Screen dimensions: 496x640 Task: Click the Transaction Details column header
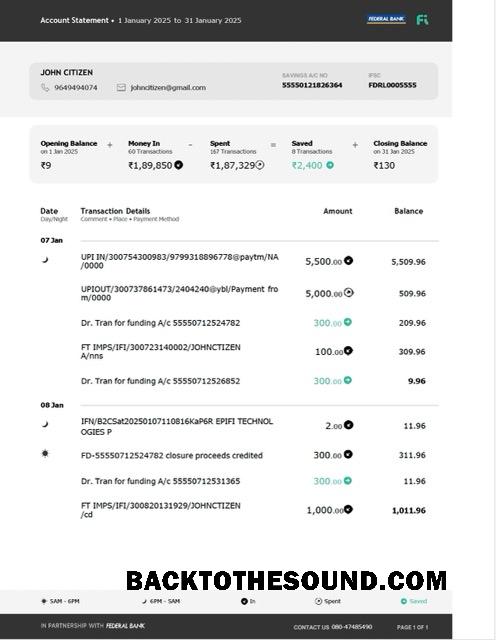click(115, 211)
